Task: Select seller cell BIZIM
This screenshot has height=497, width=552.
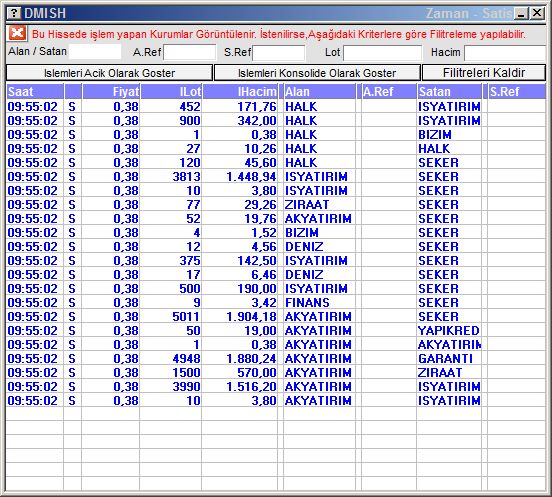Action: click(435, 135)
